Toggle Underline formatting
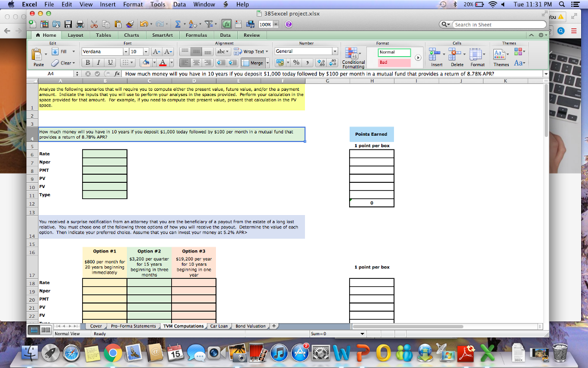 click(110, 62)
